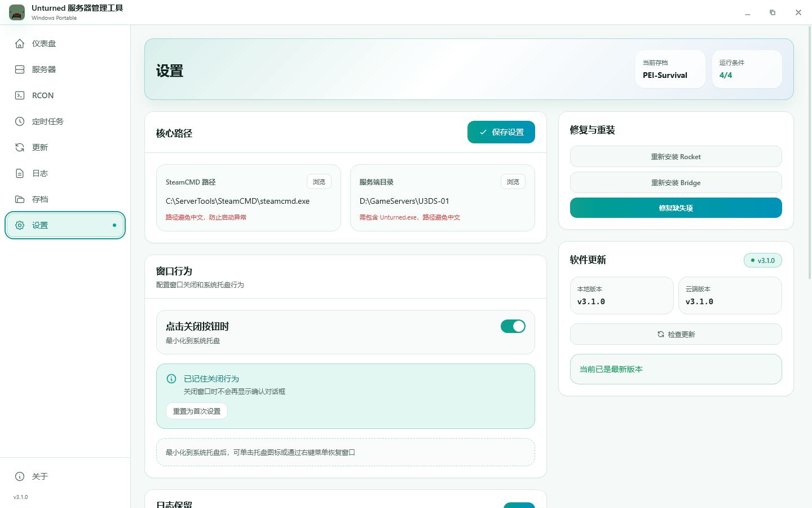Image resolution: width=812 pixels, height=508 pixels.
Task: Click the refresh icon beside 更新
Action: (20, 147)
